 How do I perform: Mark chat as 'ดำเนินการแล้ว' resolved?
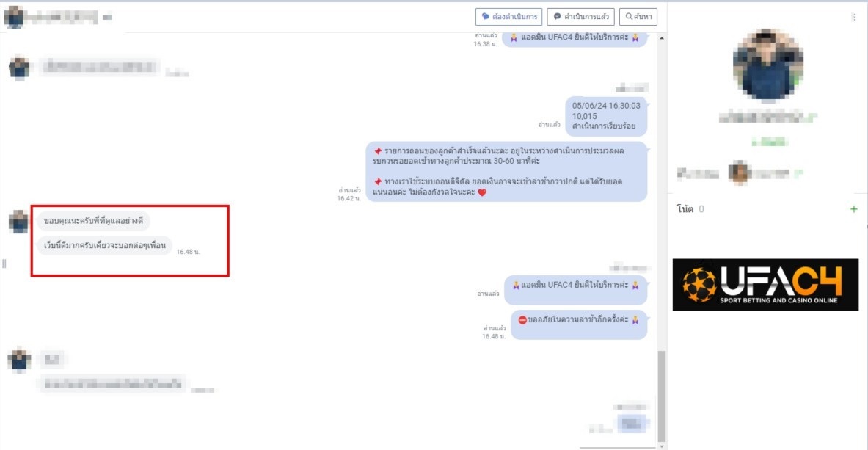click(x=580, y=16)
